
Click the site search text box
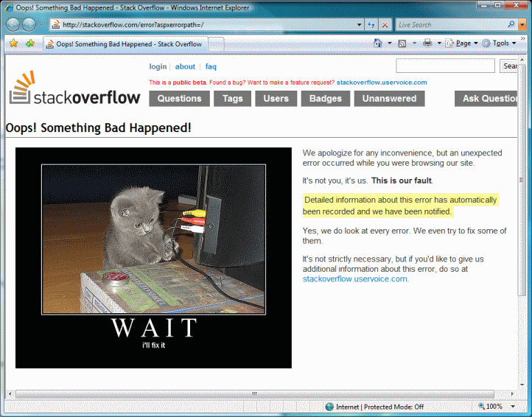pos(445,66)
